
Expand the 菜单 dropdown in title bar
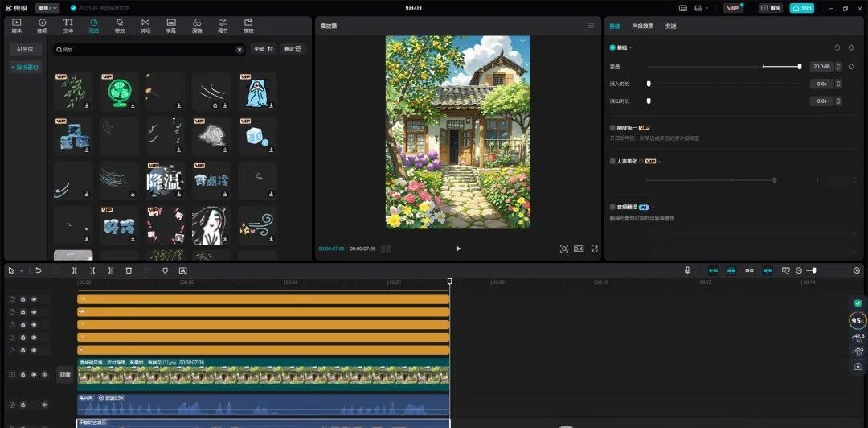(x=47, y=8)
